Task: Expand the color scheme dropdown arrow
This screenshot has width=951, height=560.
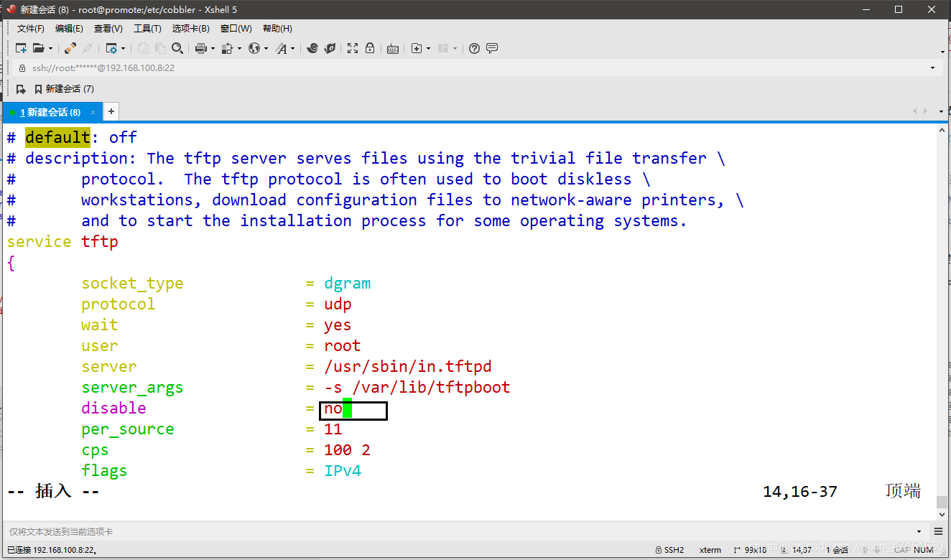Action: (x=240, y=49)
